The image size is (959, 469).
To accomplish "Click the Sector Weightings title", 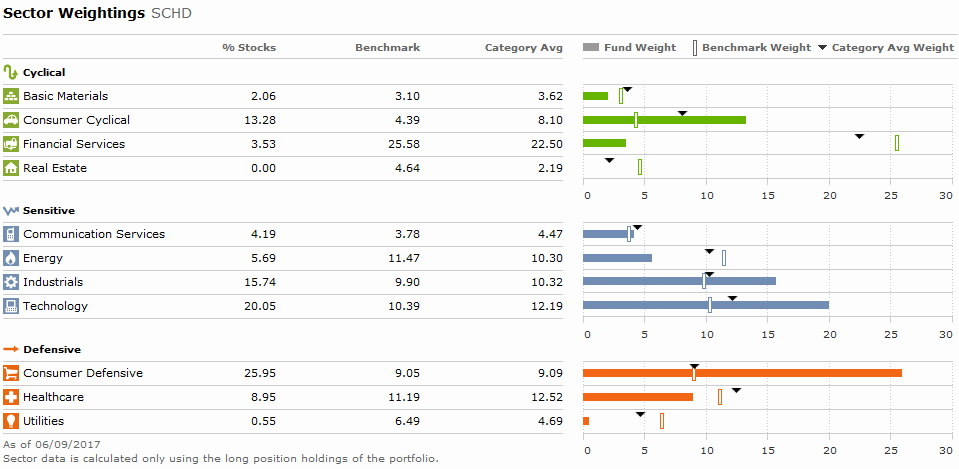I will click(74, 13).
